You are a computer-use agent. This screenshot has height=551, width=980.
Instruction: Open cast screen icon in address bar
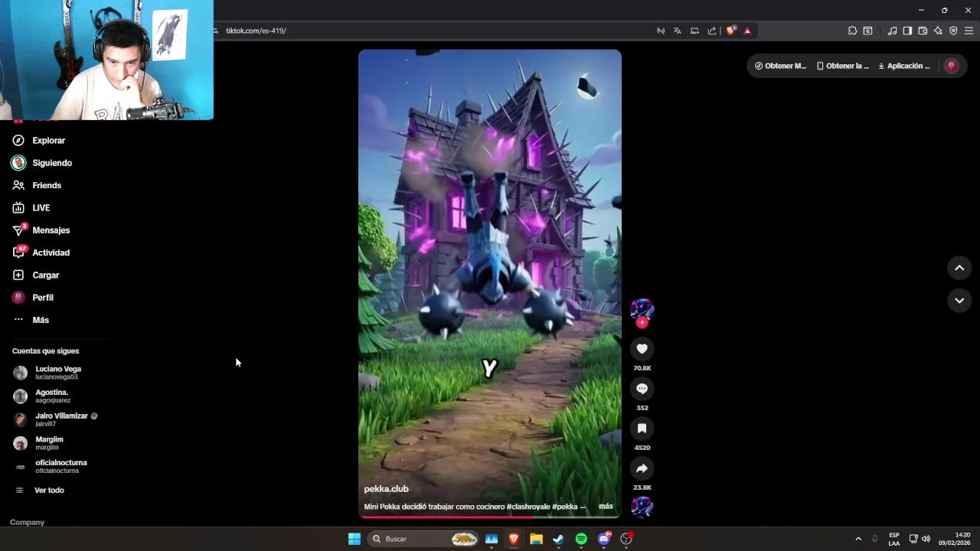pos(694,31)
